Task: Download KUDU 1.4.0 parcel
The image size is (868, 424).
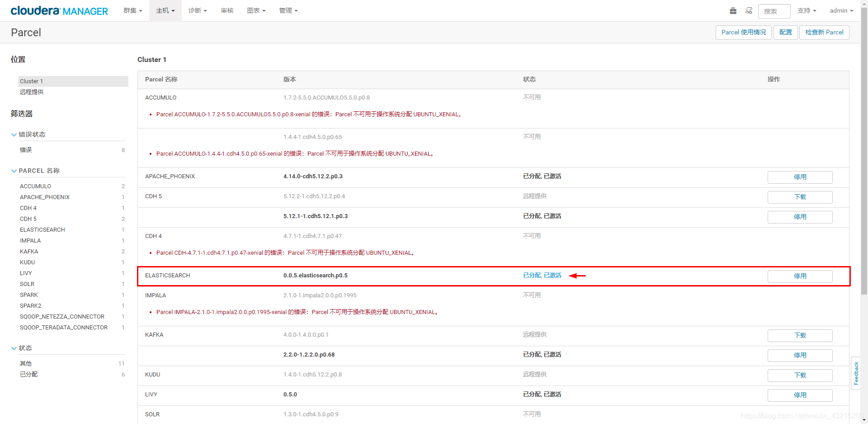Action: (800, 376)
